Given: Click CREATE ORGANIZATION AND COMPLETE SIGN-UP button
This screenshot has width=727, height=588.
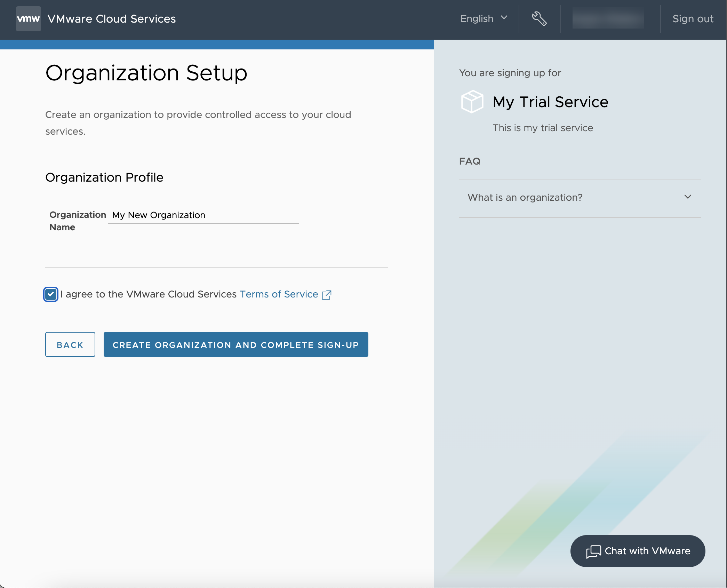Looking at the screenshot, I should pyautogui.click(x=236, y=344).
